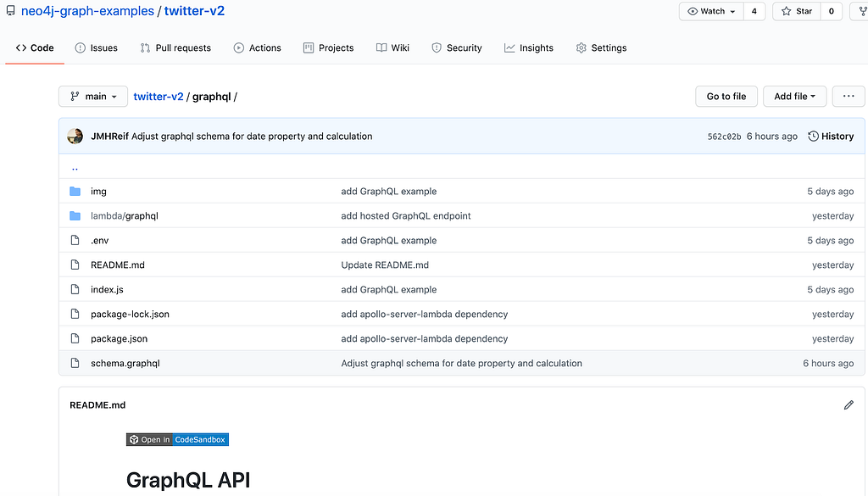The width and height of the screenshot is (868, 496).
Task: Star the repository
Action: [797, 11]
